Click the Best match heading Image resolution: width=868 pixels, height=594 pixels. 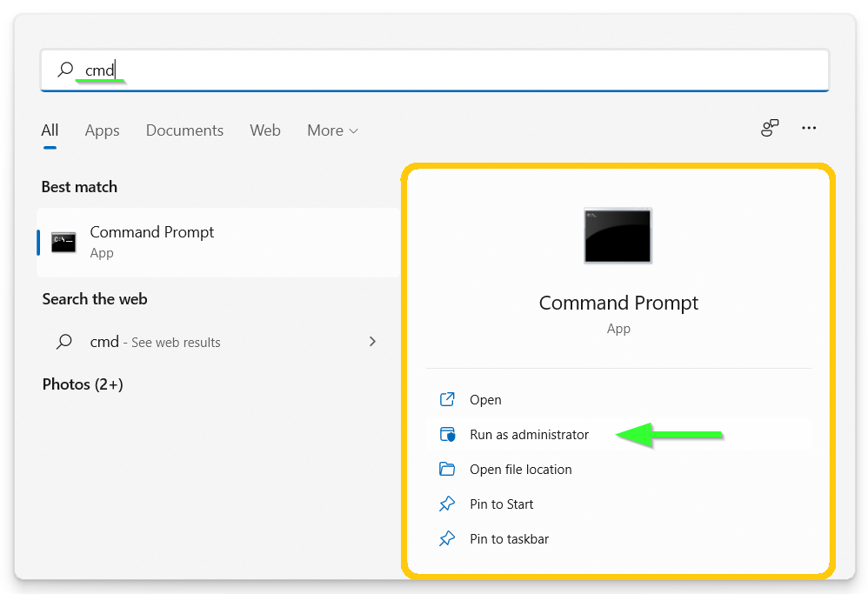(79, 187)
